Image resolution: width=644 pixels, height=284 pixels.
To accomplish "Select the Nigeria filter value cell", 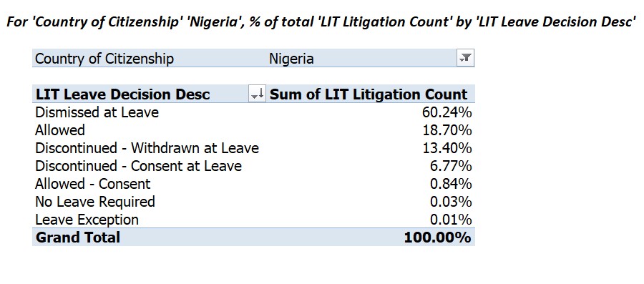I will pyautogui.click(x=291, y=58).
